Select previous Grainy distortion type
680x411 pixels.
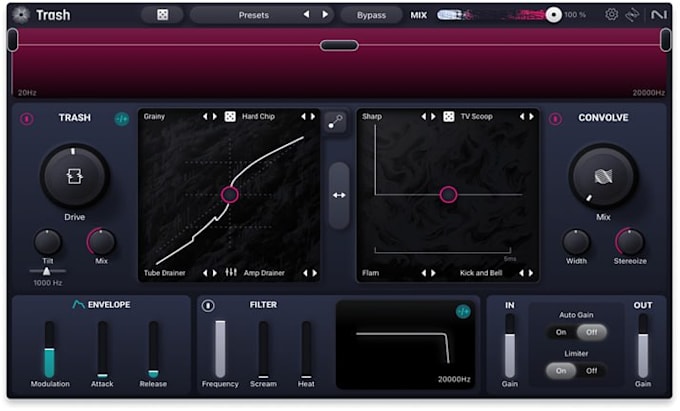click(205, 116)
